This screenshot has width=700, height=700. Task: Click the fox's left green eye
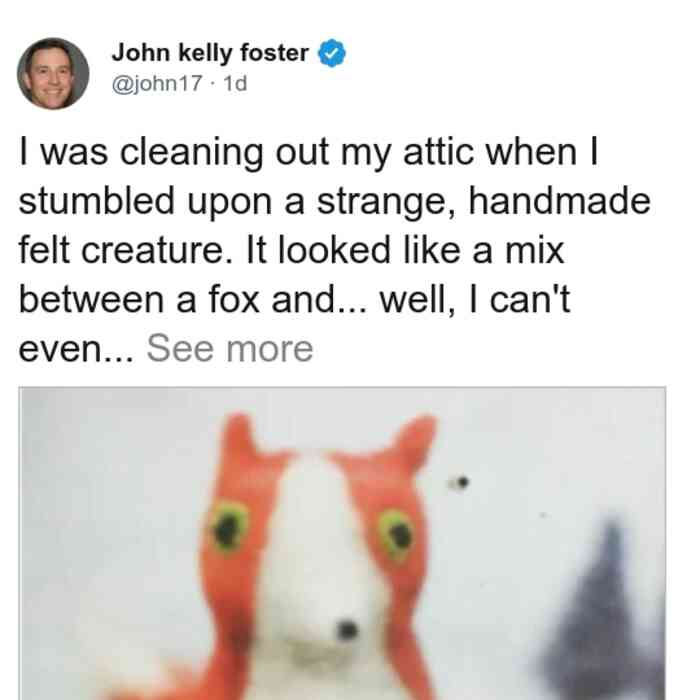[229, 526]
